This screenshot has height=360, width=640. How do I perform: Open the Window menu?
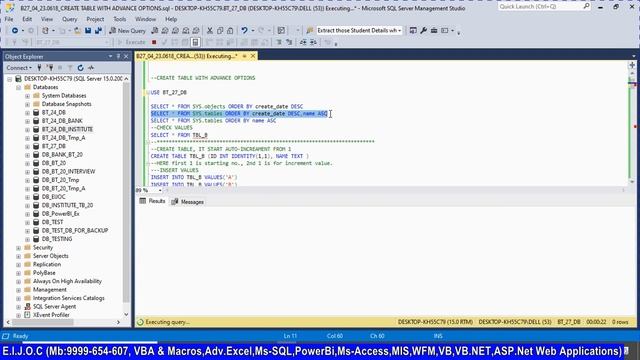[x=145, y=19]
